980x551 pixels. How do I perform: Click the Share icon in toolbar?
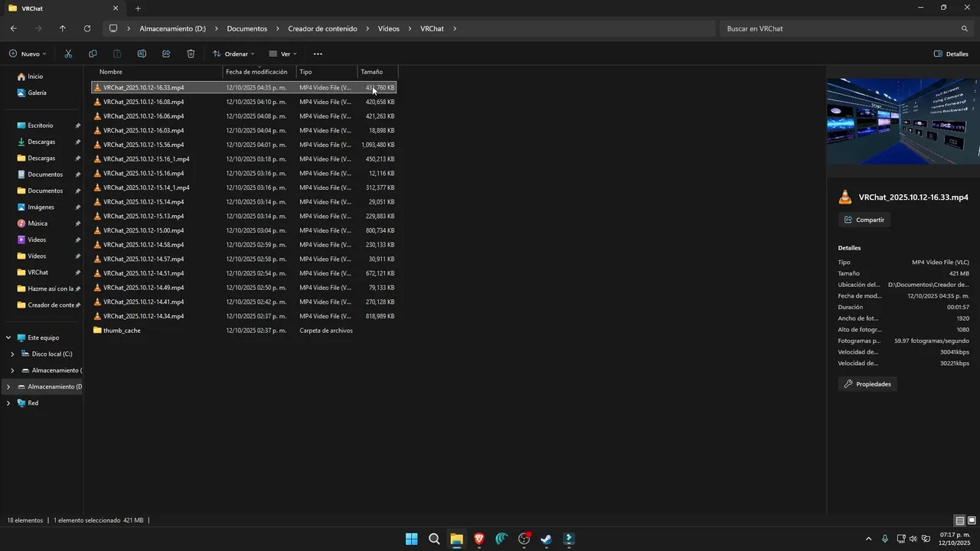pyautogui.click(x=166, y=54)
